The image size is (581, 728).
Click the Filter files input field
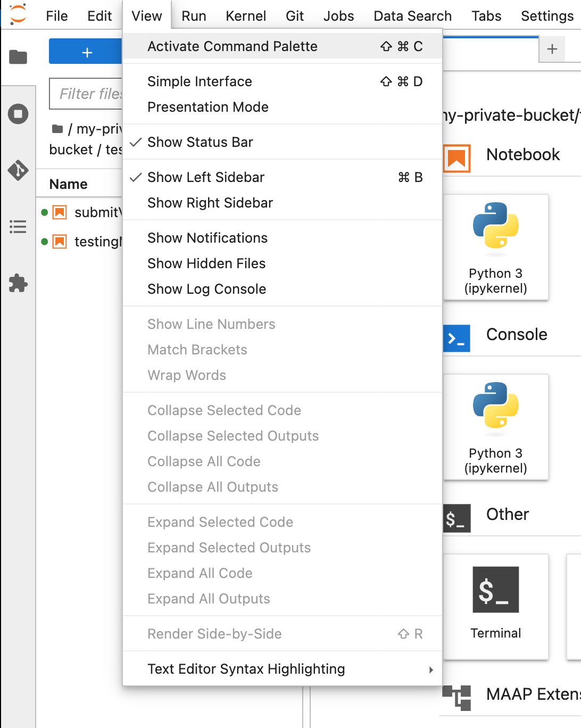point(86,94)
